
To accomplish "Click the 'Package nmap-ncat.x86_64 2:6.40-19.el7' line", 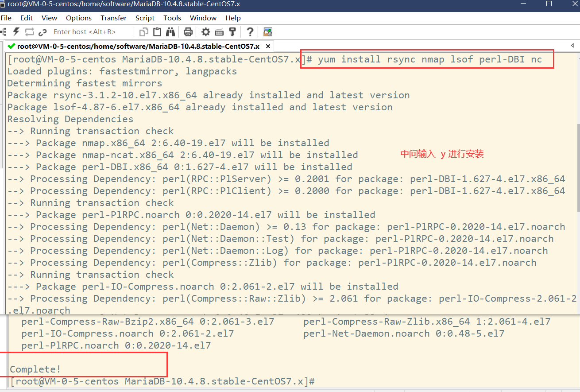I will point(183,155).
